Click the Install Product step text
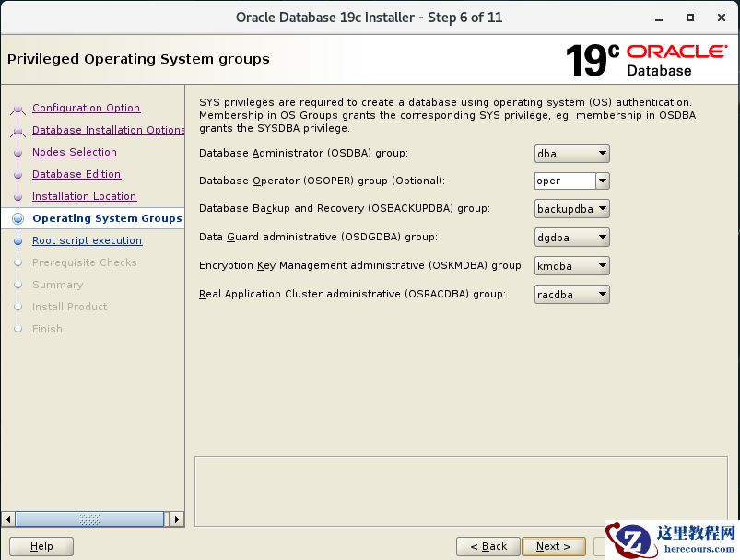 (x=69, y=307)
